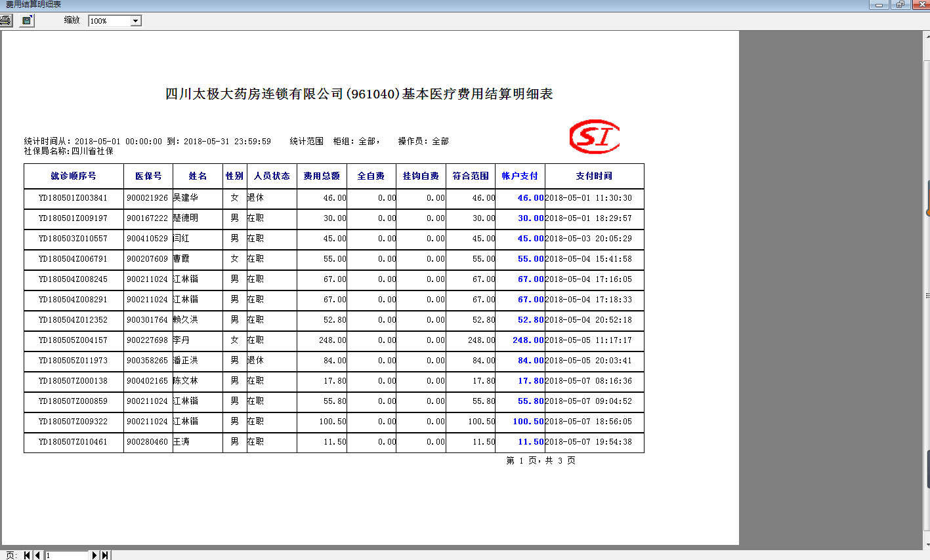Click the 姓名 column header
Viewport: 930px width, 560px height.
[198, 176]
